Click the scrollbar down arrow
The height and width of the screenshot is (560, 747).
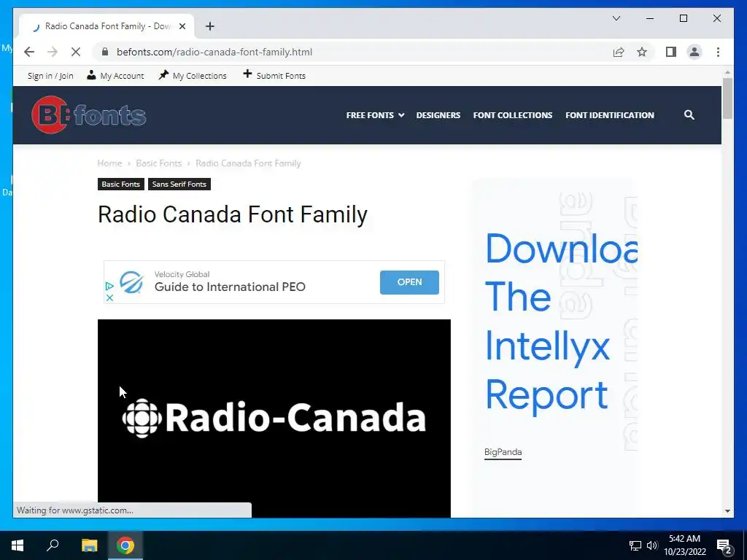(x=727, y=511)
